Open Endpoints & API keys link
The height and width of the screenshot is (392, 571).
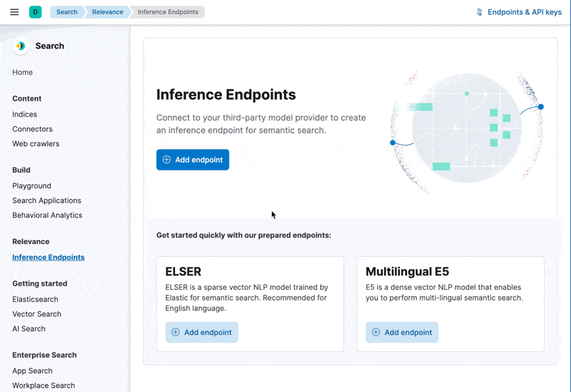pyautogui.click(x=524, y=12)
